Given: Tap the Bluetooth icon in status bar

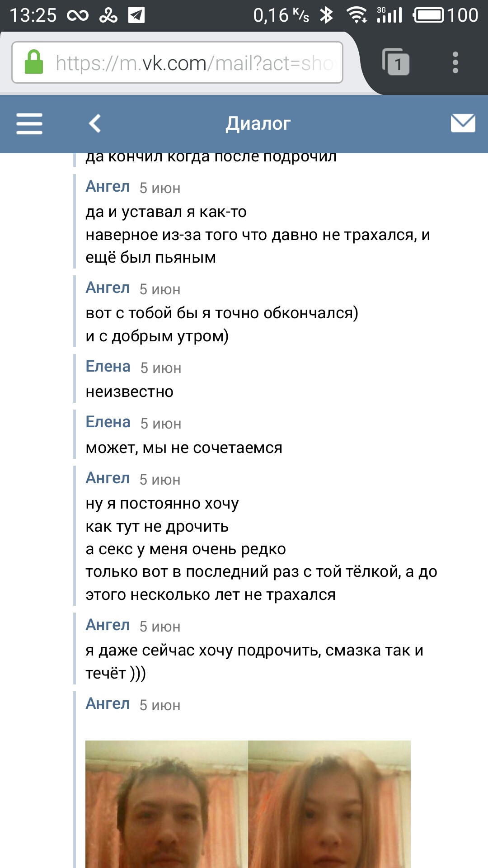Looking at the screenshot, I should (x=326, y=15).
